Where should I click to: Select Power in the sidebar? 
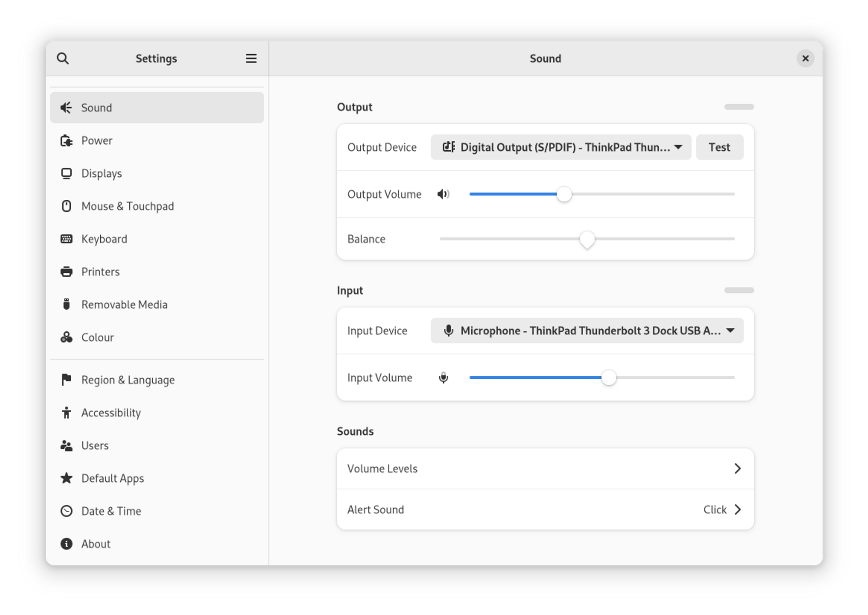[x=157, y=140]
